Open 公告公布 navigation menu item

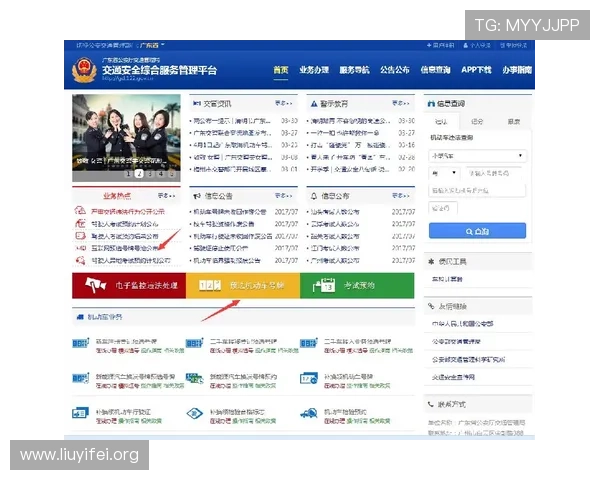tap(395, 70)
